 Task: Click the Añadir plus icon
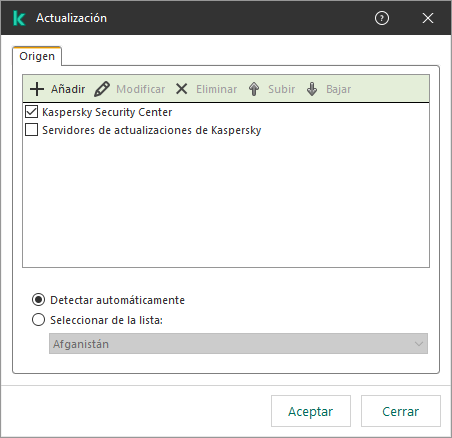click(37, 89)
